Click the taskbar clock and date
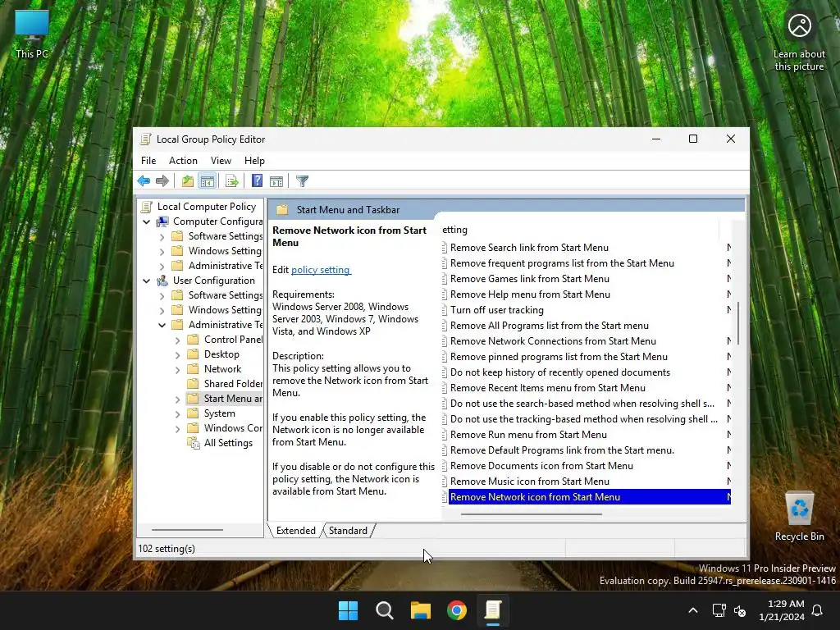Viewport: 840px width, 630px height. pyautogui.click(x=782, y=610)
